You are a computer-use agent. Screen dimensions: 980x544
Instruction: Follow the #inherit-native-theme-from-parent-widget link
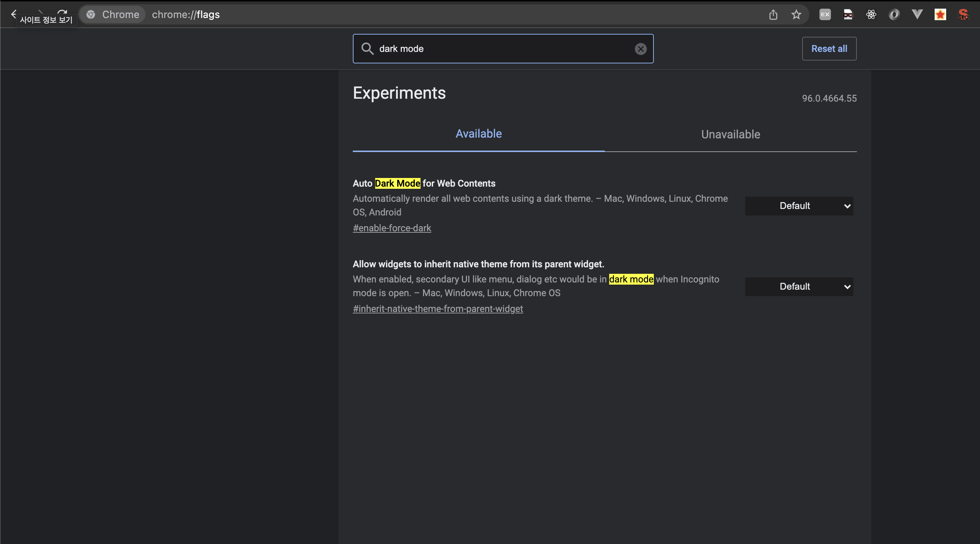coord(437,309)
